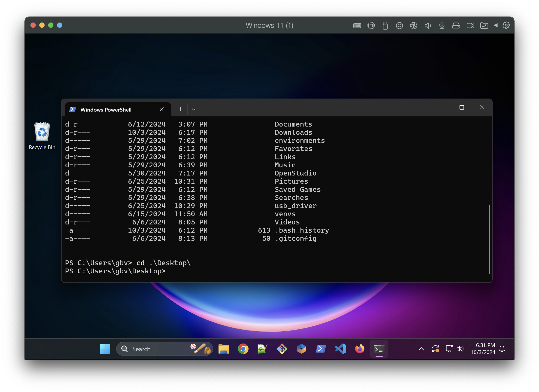Image resolution: width=539 pixels, height=392 pixels.
Task: Open the CD/DVD disc icon in the VM toolbar
Action: pyautogui.click(x=399, y=25)
